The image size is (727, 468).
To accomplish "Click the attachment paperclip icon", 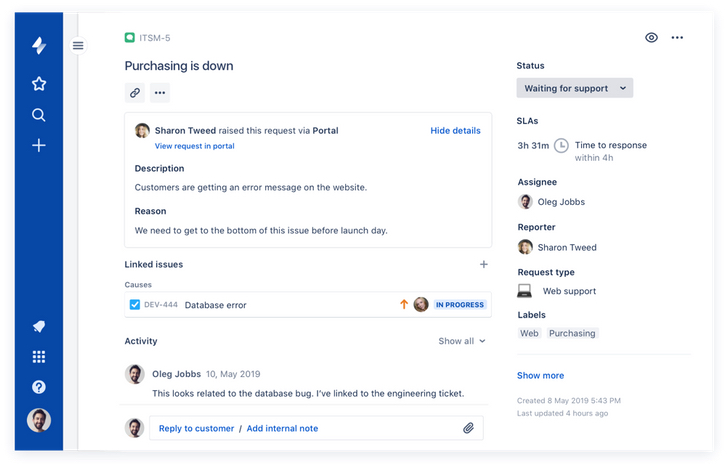I will pyautogui.click(x=468, y=428).
